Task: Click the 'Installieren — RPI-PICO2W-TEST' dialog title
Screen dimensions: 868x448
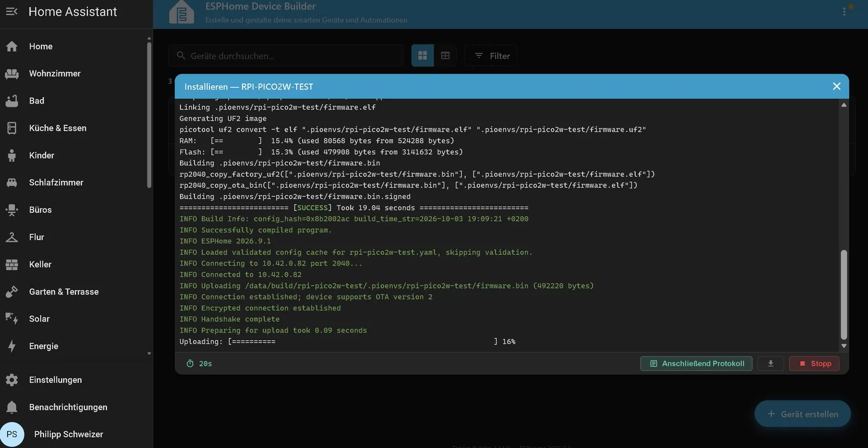Action: click(248, 87)
